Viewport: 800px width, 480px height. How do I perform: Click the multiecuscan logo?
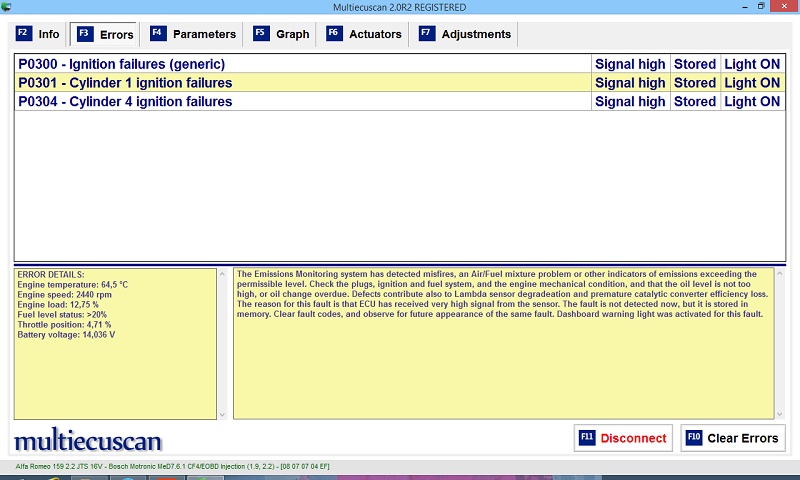tap(88, 440)
